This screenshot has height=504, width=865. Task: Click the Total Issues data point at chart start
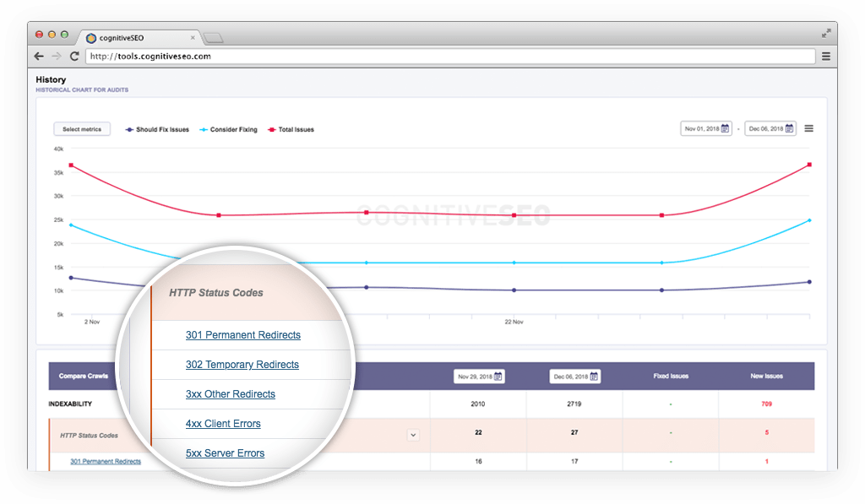71,165
